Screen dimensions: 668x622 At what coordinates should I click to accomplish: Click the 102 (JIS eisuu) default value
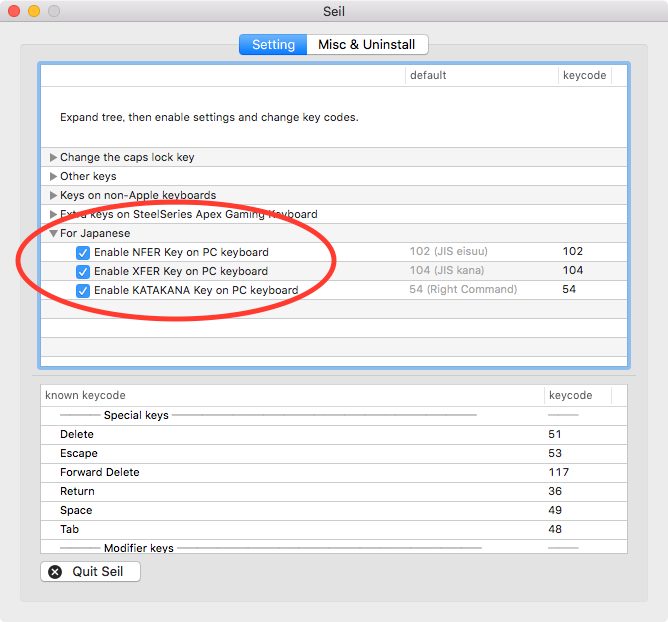coord(449,251)
